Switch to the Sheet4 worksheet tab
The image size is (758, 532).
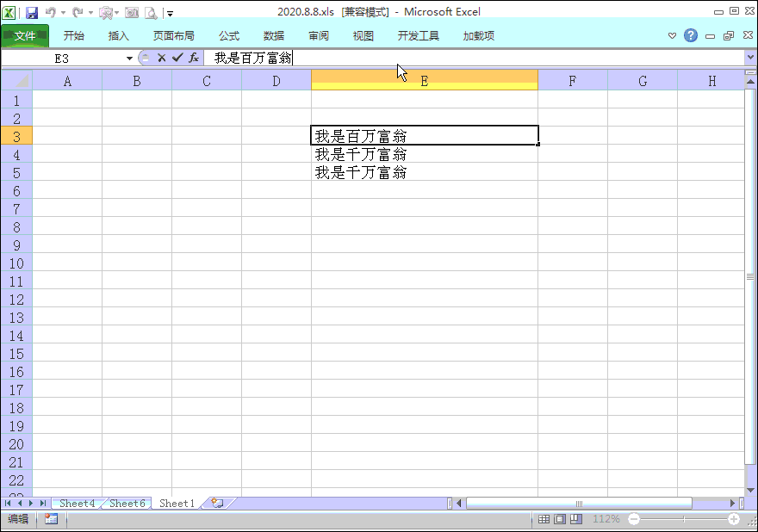click(76, 503)
